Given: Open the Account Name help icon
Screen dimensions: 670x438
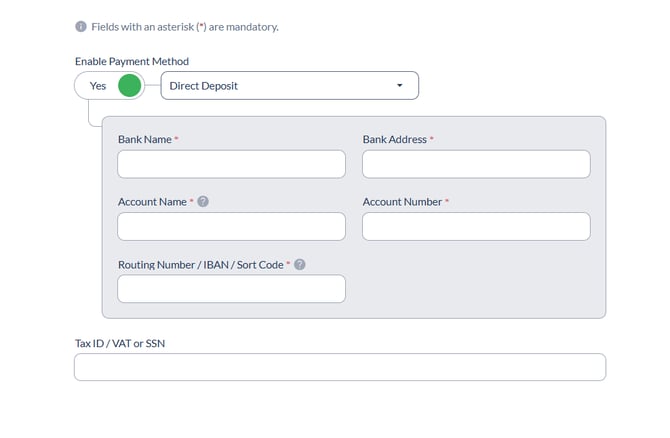Looking at the screenshot, I should point(203,202).
